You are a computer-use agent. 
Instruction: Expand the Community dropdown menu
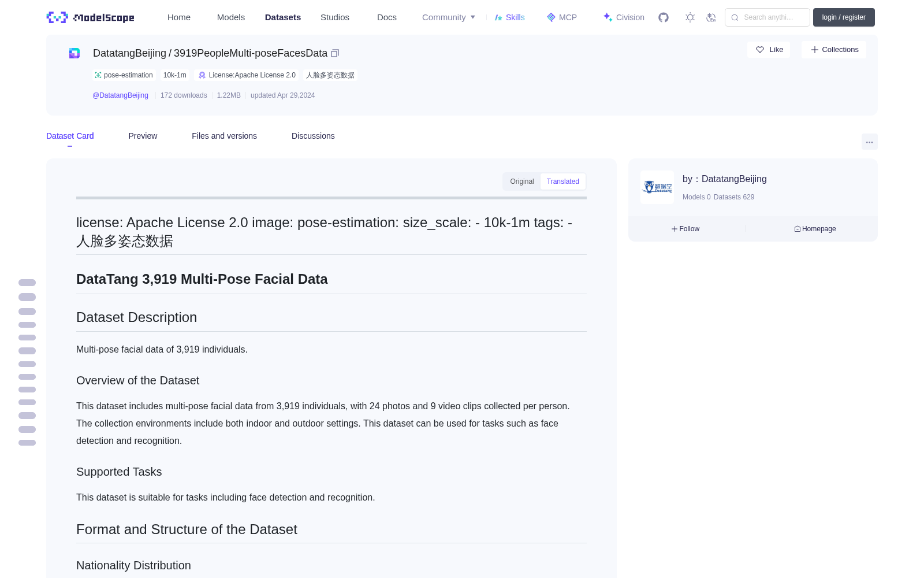(x=449, y=17)
